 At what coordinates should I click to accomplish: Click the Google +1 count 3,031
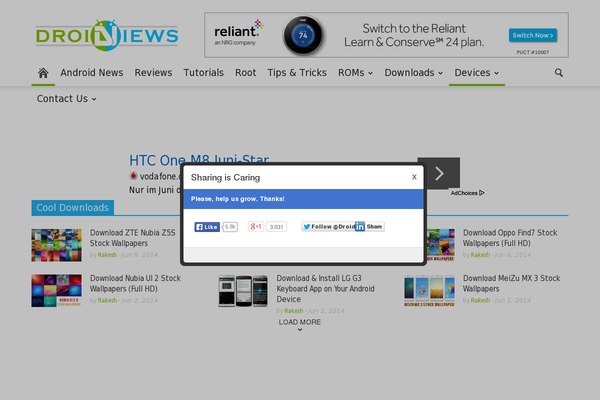(276, 227)
